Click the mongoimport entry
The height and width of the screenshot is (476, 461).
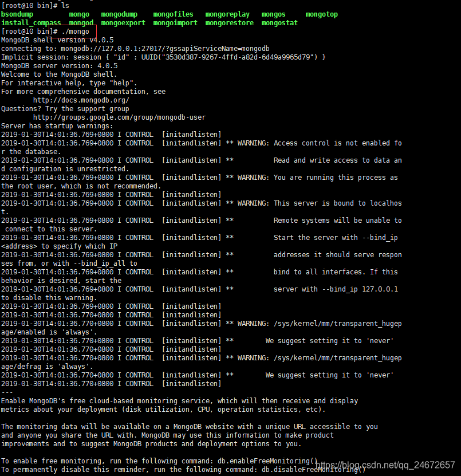click(175, 23)
